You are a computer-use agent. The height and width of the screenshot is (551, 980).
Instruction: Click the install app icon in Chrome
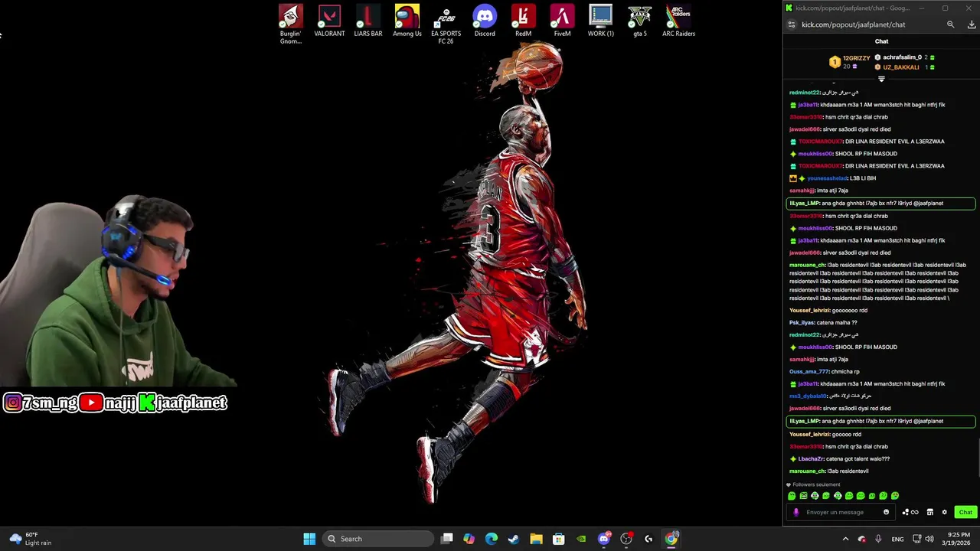point(972,24)
